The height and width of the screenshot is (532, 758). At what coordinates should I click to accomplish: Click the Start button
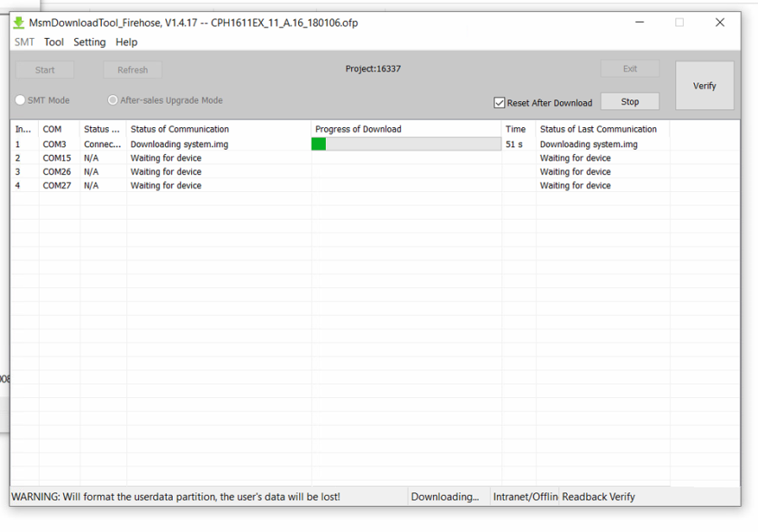[45, 70]
